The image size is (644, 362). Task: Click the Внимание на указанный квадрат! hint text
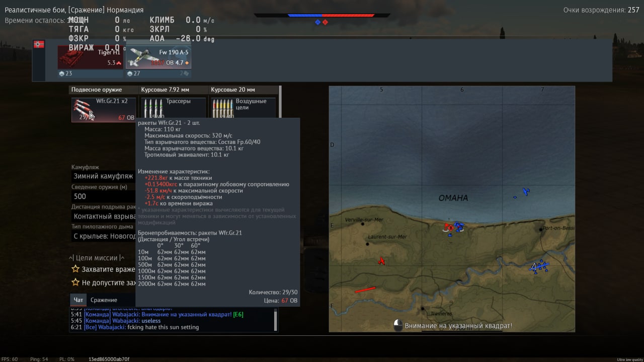tap(458, 326)
